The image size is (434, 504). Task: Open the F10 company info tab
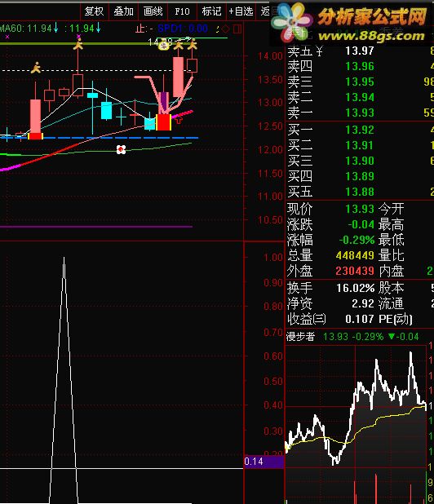(x=182, y=11)
